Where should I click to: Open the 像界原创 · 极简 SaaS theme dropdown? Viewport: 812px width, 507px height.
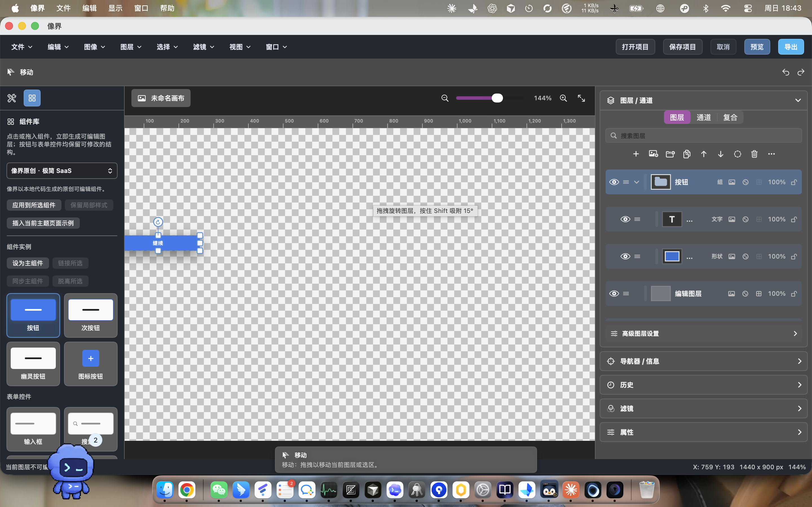click(62, 171)
